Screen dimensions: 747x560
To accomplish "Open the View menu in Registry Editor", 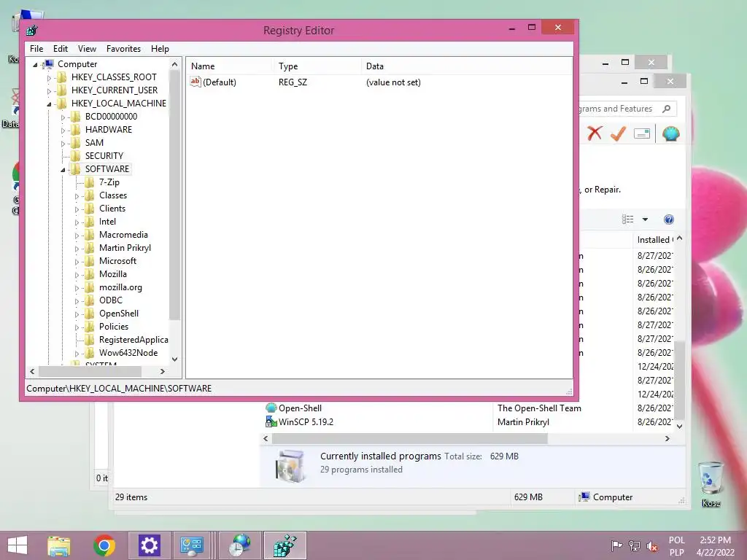I will [87, 49].
